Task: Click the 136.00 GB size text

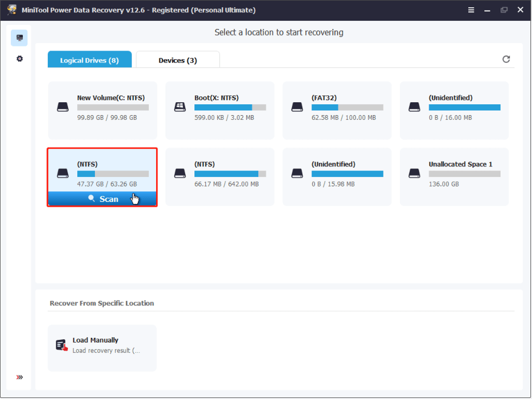Action: 444,184
